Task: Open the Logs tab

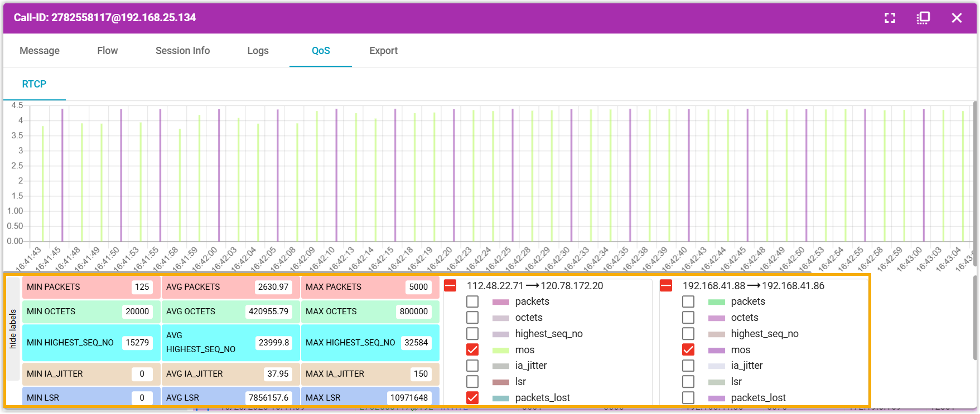Action: pyautogui.click(x=258, y=51)
